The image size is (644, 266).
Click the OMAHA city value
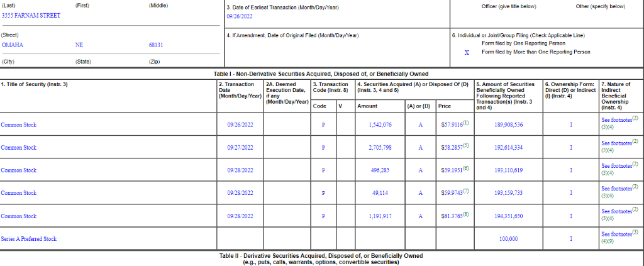tap(13, 45)
